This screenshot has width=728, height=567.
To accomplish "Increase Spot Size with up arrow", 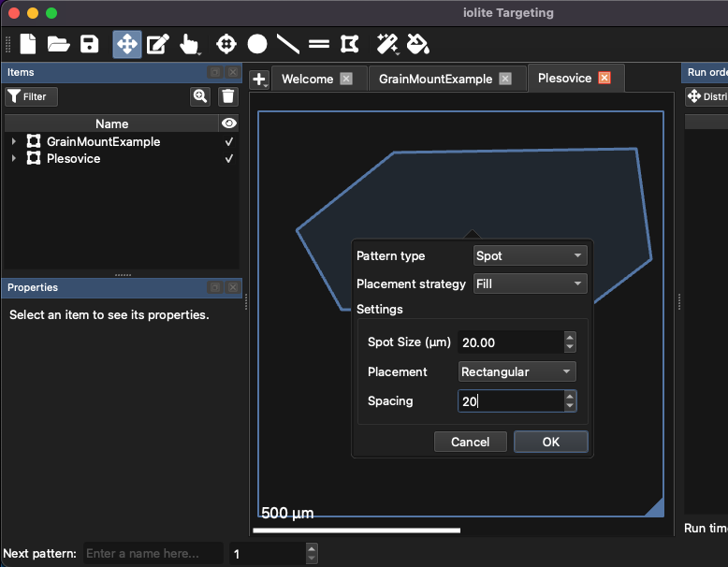I will tap(570, 337).
